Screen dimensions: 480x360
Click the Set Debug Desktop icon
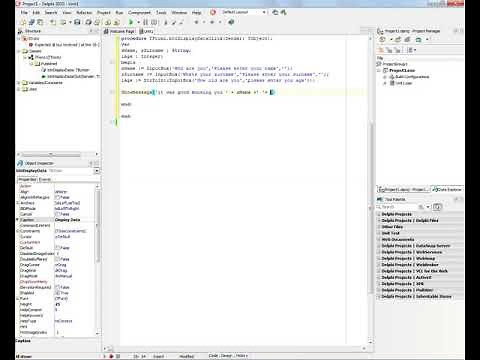point(283,12)
